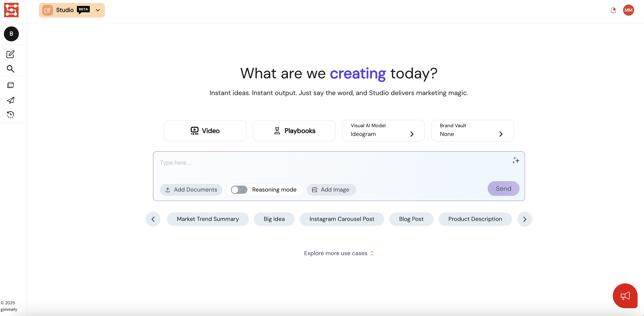The image size is (644, 316).
Task: Click the sparkle enhance prompt icon
Action: tap(515, 160)
